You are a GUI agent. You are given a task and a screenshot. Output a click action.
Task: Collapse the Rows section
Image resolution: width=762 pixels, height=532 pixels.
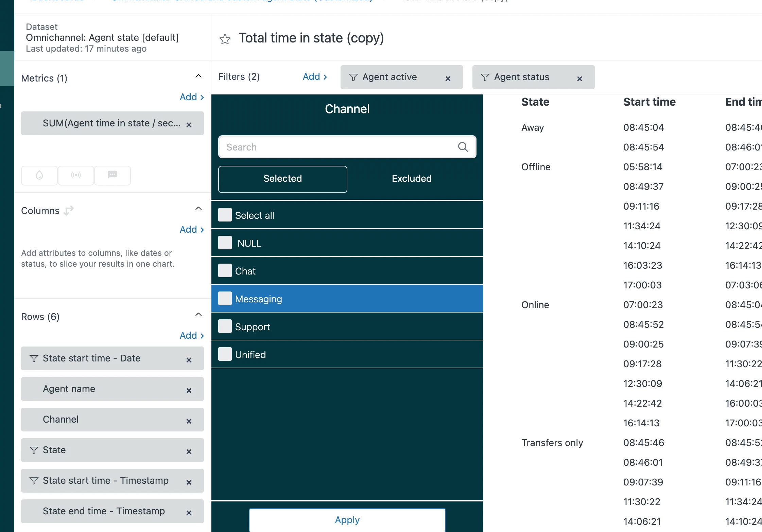pos(198,315)
